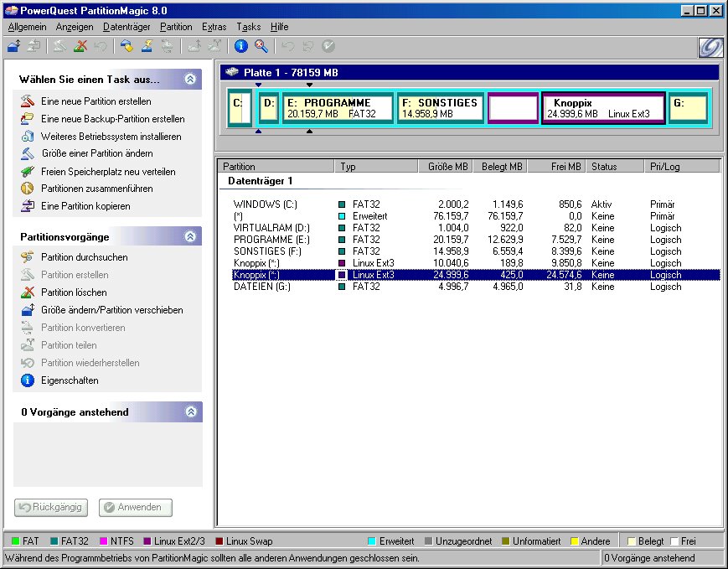Click the Format partition toolbar icon with lightning bolt
The width and height of the screenshot is (728, 569).
[x=147, y=46]
